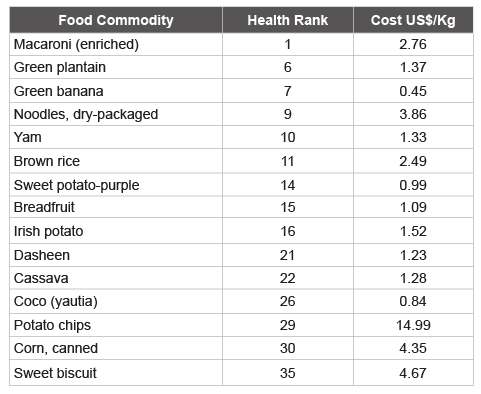The height and width of the screenshot is (394, 481).
Task: Select the Breadfruit row label
Action: click(x=44, y=207)
